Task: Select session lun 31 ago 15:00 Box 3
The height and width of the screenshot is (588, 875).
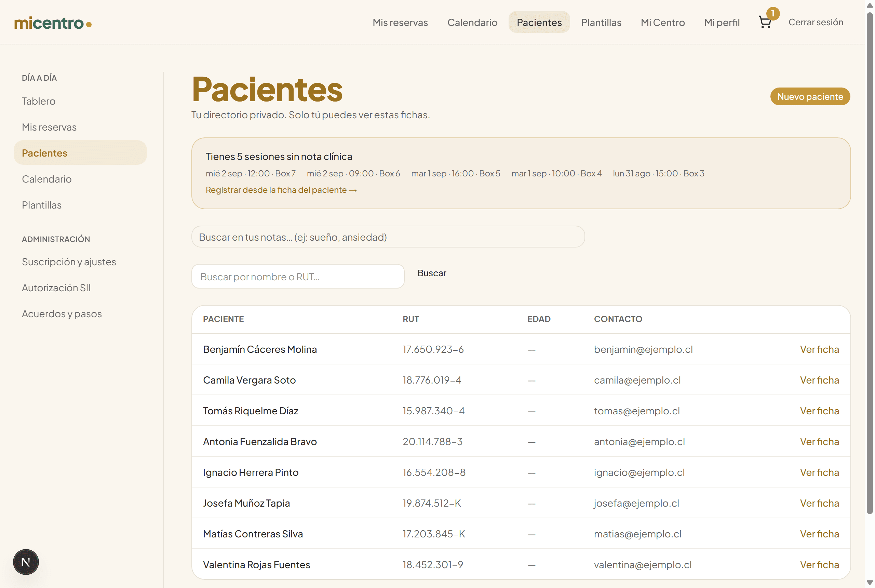Action: pyautogui.click(x=658, y=173)
